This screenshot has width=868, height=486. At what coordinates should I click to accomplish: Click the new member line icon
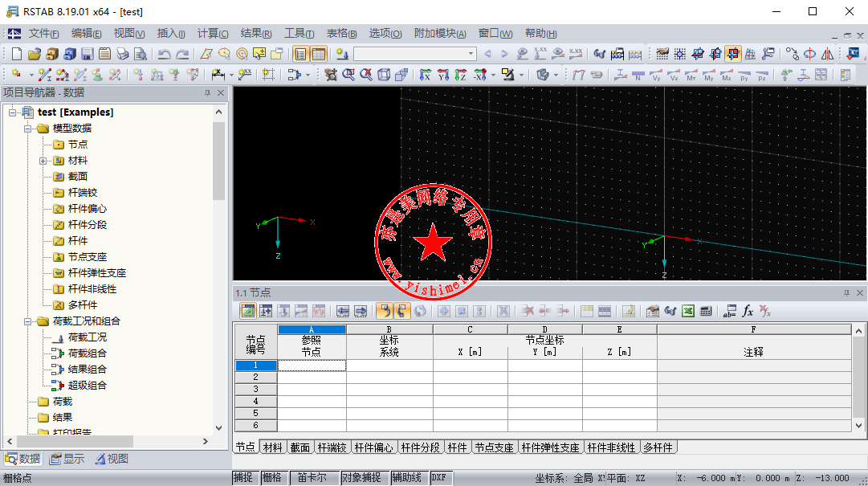[x=45, y=74]
